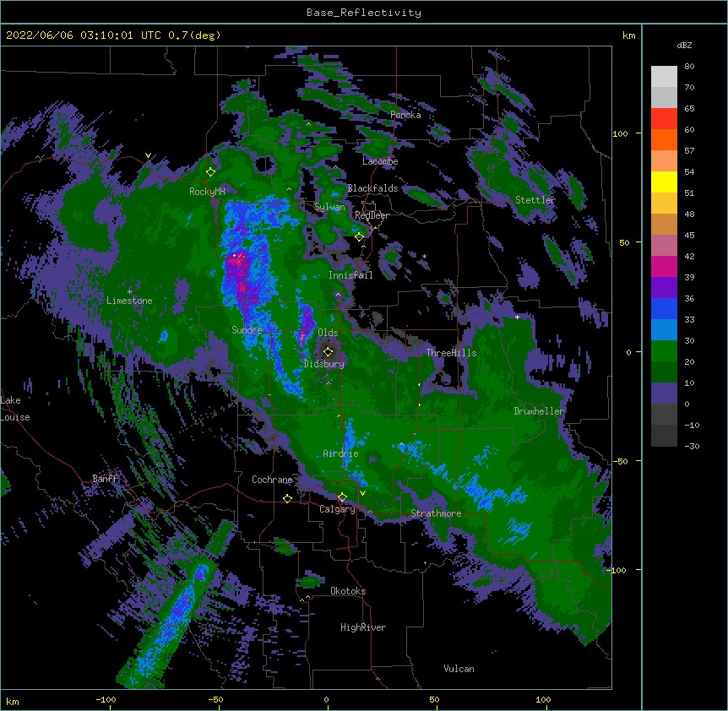Click the -30 value in the dBZ legend

coord(692,447)
